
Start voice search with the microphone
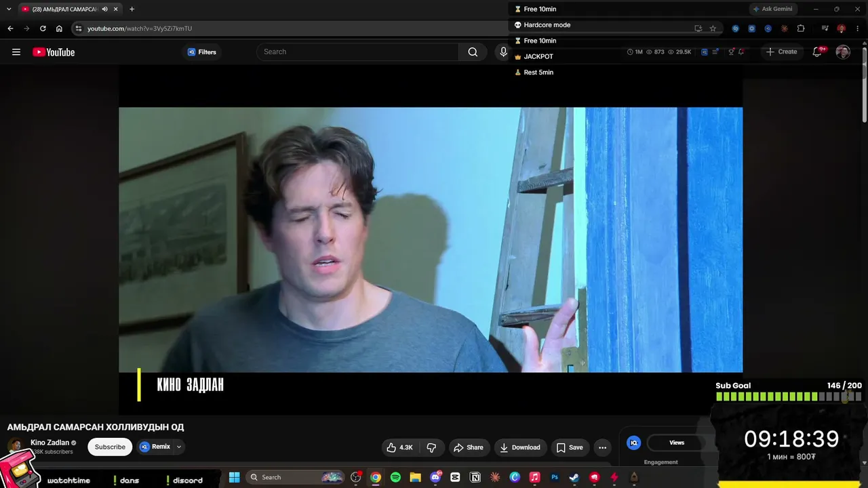[503, 52]
